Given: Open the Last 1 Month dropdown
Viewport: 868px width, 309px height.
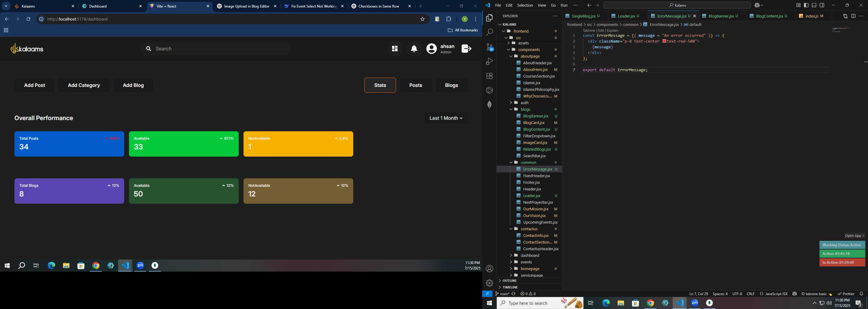Looking at the screenshot, I should point(446,118).
